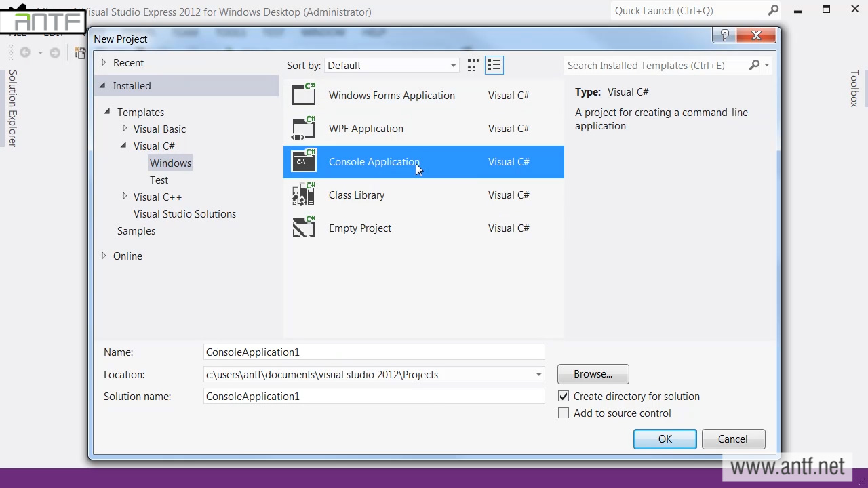This screenshot has height=488, width=868.
Task: Expand the Visual Basic tree node
Action: [124, 129]
